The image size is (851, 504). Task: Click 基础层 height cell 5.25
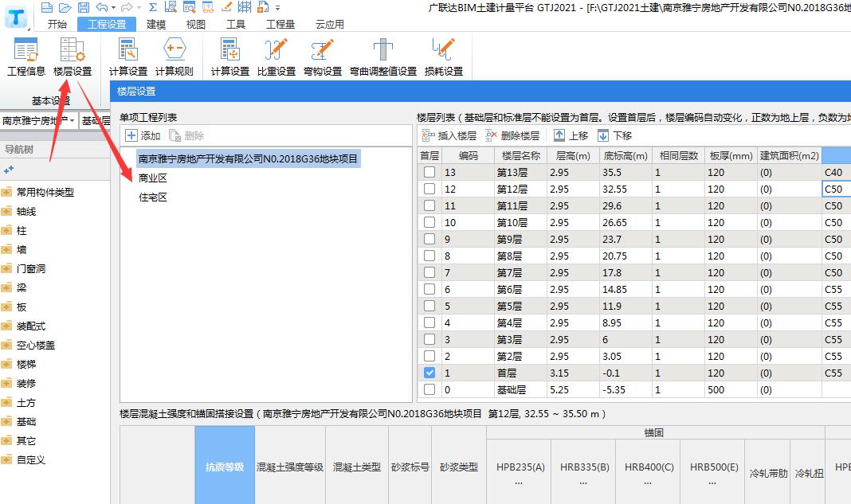click(x=573, y=389)
